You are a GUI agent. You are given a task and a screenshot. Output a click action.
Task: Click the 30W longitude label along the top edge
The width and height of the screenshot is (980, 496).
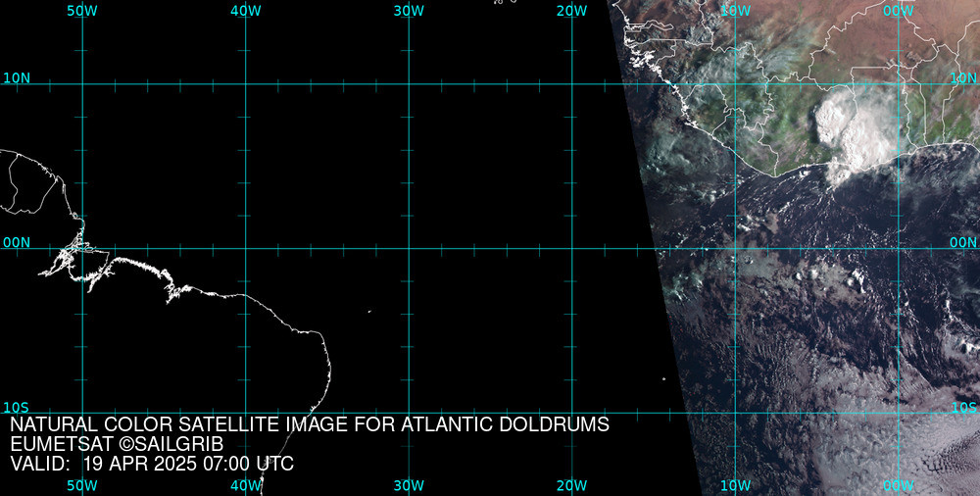point(409,11)
